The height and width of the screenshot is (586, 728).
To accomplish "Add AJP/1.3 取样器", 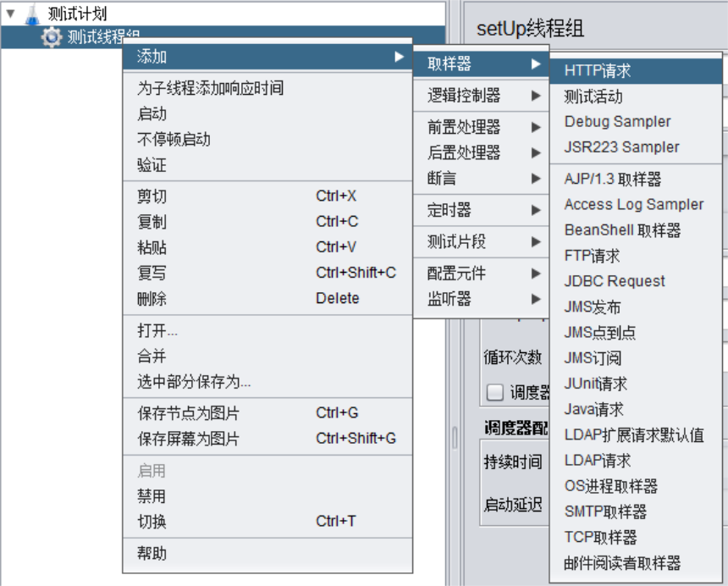I will click(x=636, y=180).
